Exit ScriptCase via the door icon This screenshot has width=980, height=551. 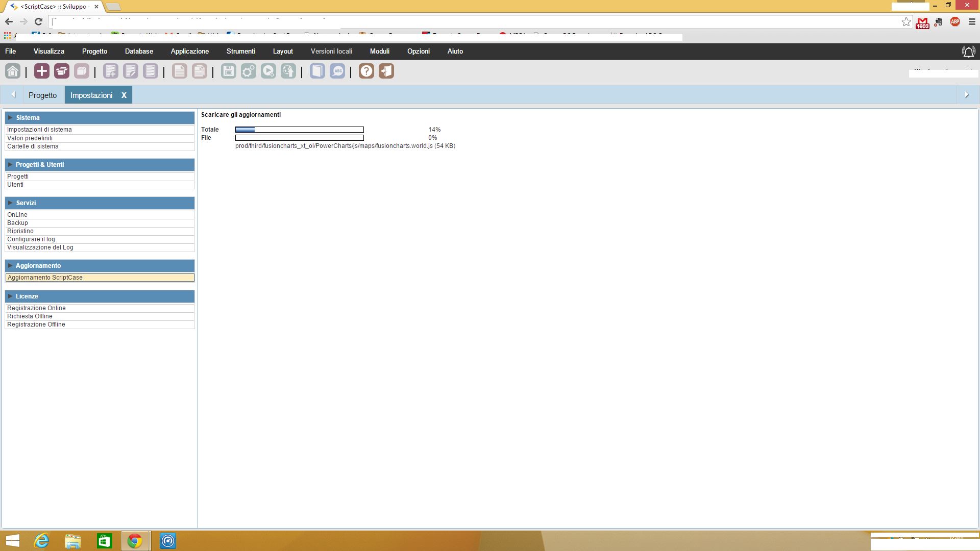point(386,71)
